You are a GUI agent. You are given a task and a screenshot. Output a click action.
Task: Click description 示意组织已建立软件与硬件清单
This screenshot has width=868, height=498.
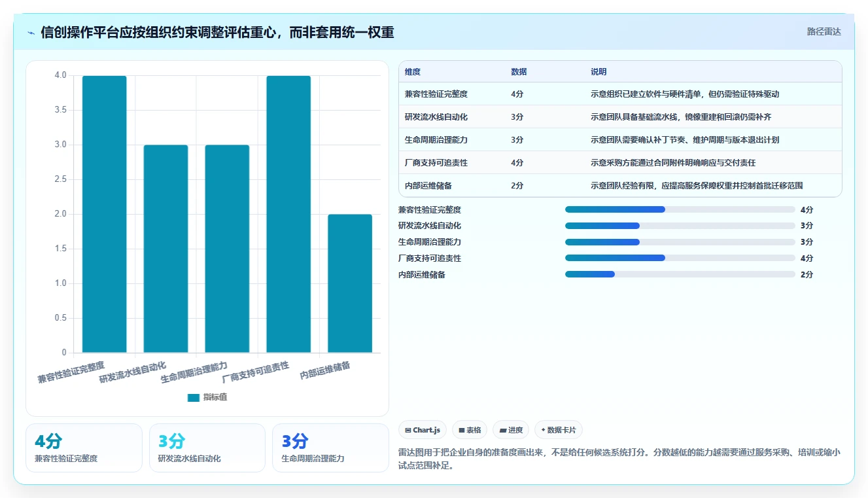click(x=685, y=94)
